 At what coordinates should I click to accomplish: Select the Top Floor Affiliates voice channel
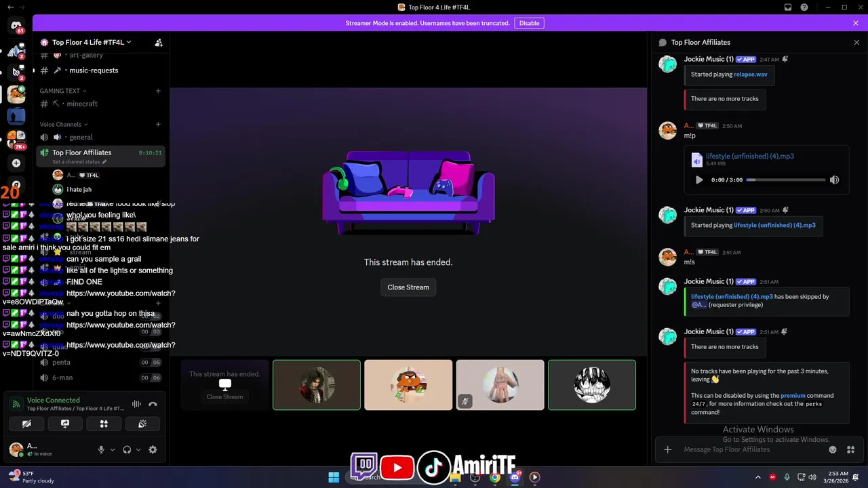coord(100,156)
